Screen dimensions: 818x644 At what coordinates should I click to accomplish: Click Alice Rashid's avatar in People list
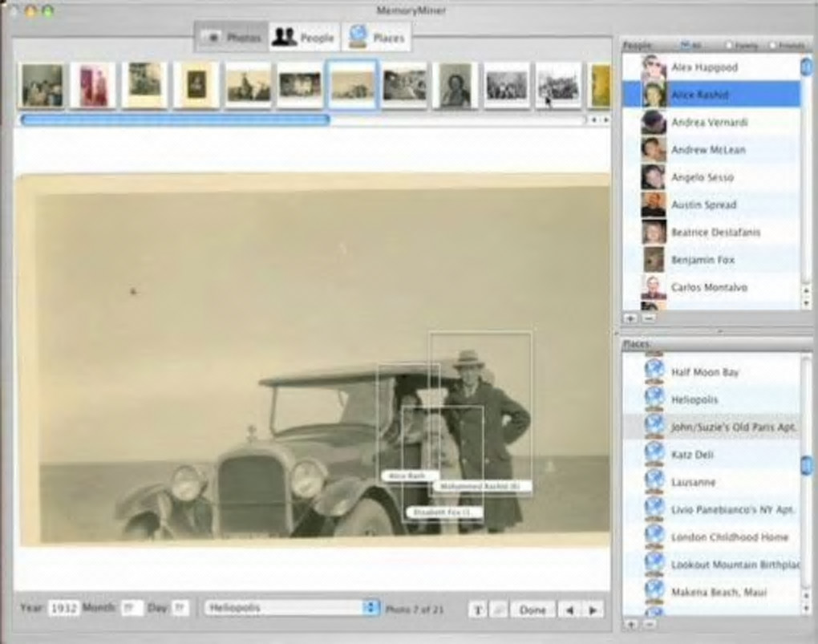coord(653,95)
